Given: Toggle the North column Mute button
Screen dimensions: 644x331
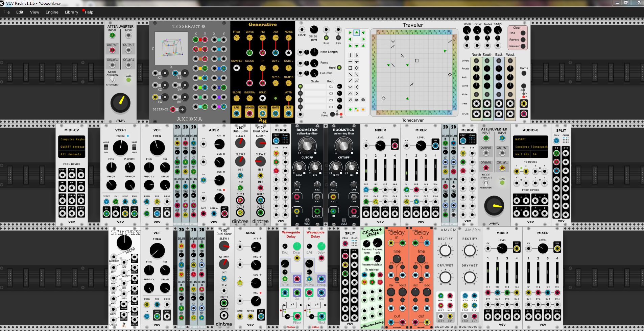Looking at the screenshot, I should point(476,94).
